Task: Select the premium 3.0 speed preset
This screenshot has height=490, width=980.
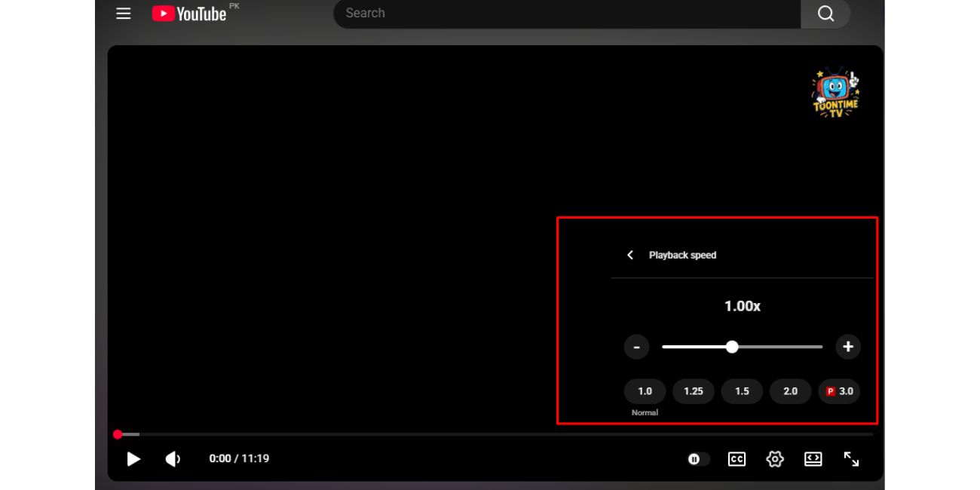Action: click(x=839, y=391)
